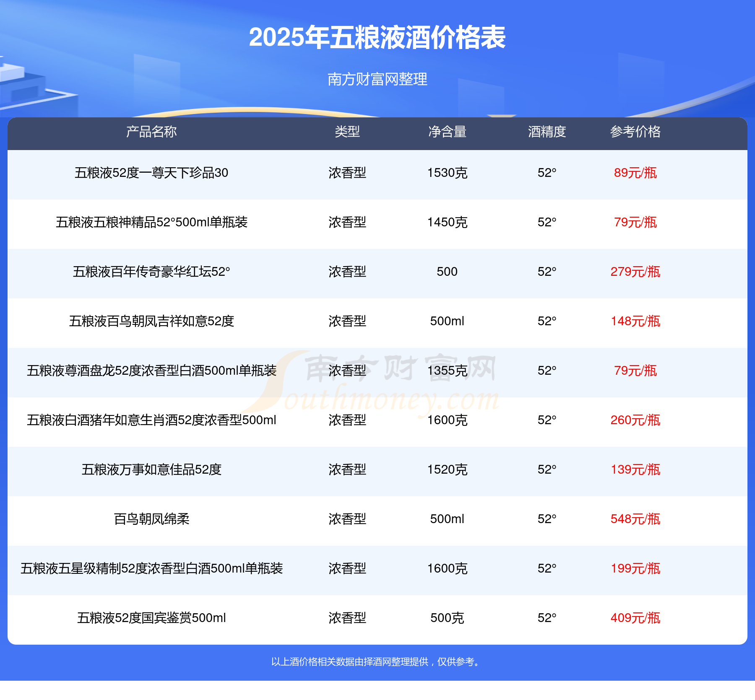Click 浓香型 in the 国宾鉴赏 row

tap(347, 618)
